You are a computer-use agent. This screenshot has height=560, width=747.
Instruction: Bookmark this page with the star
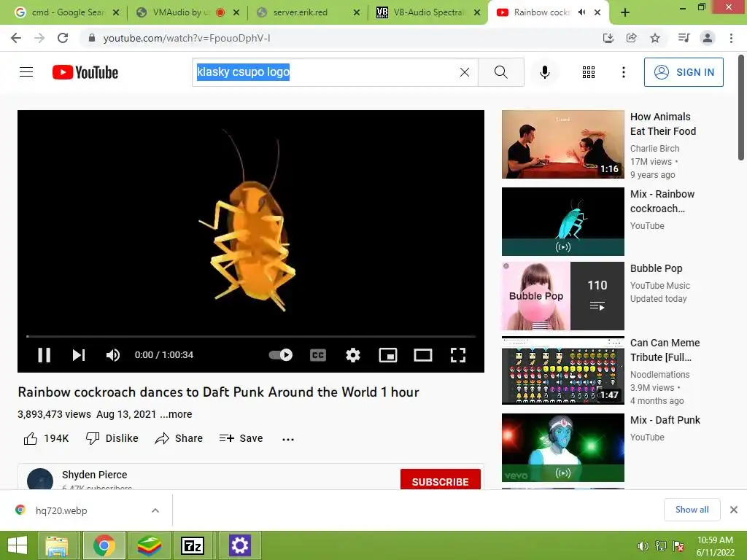click(655, 38)
